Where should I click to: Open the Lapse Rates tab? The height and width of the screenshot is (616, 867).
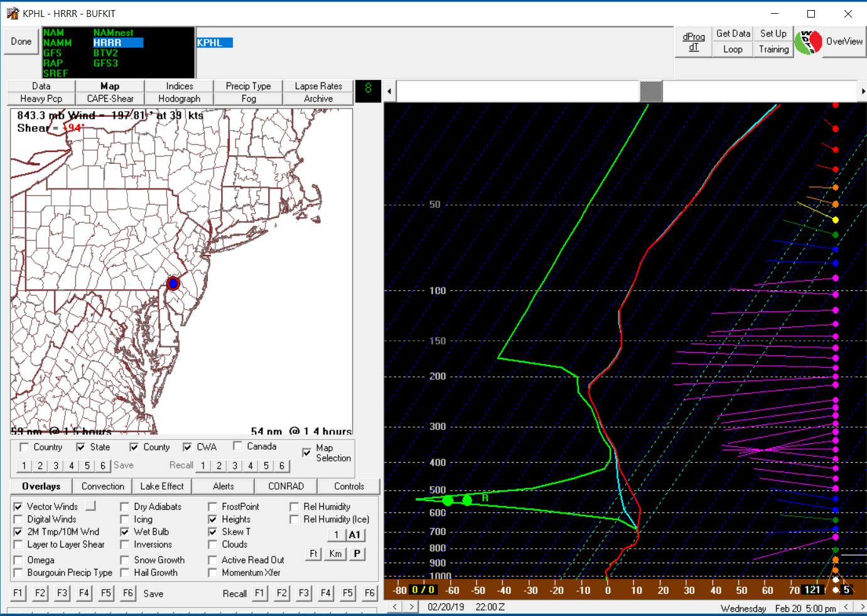[x=318, y=86]
